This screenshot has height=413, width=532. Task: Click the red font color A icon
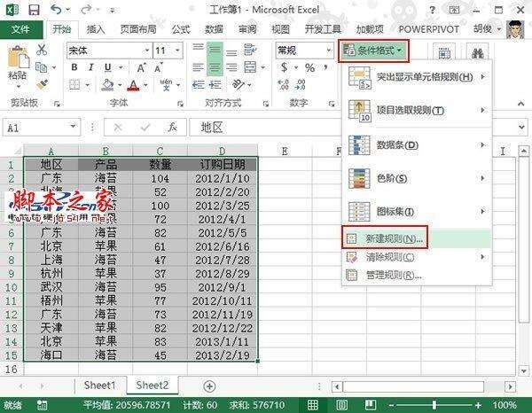133,85
